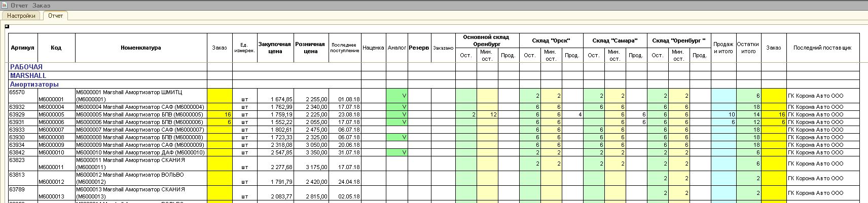
Task: Select the Отчет tab
Action: 56,16
